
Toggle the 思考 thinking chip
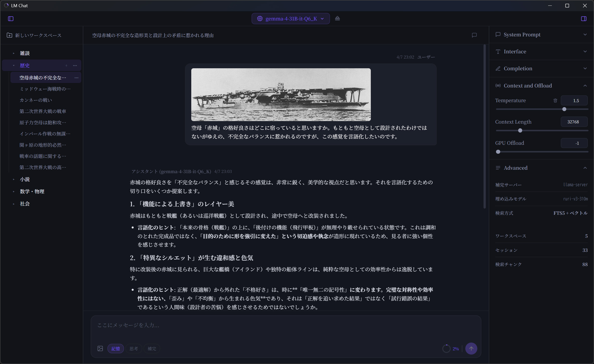pyautogui.click(x=134, y=349)
